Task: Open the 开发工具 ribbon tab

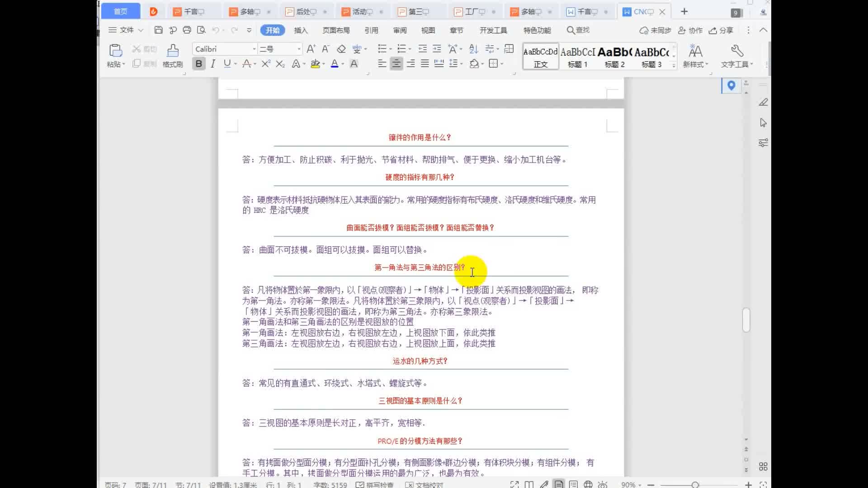Action: coord(493,30)
